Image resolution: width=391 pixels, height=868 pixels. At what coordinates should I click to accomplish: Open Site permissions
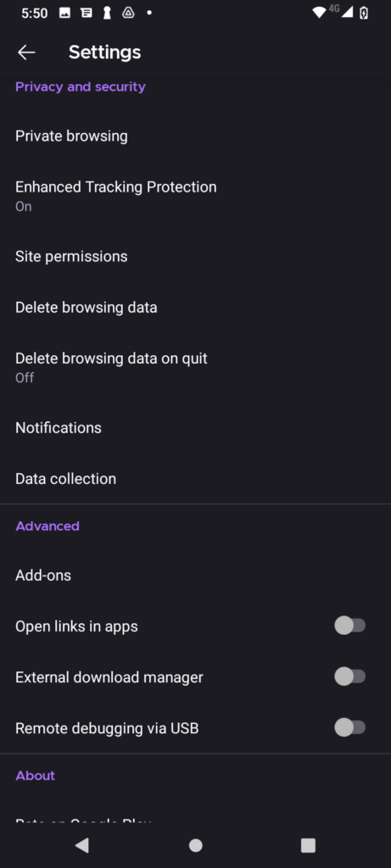point(195,256)
